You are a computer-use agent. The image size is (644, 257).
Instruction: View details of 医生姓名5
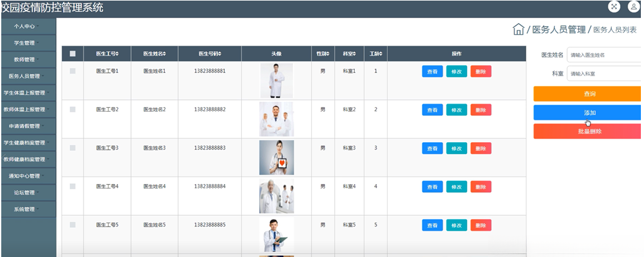(433, 225)
